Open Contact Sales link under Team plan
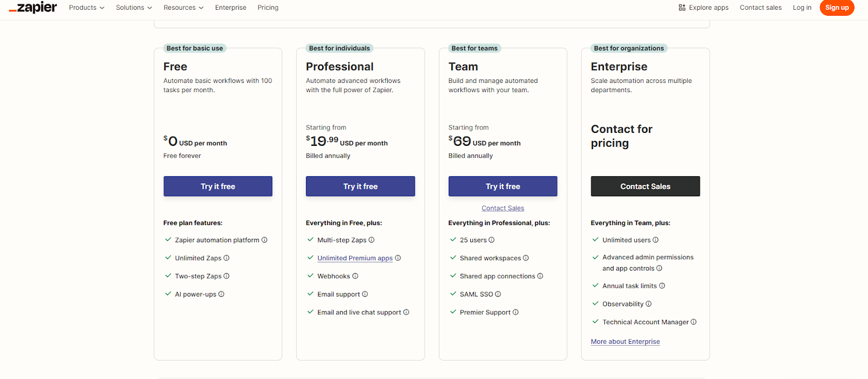868x379 pixels. click(x=503, y=208)
